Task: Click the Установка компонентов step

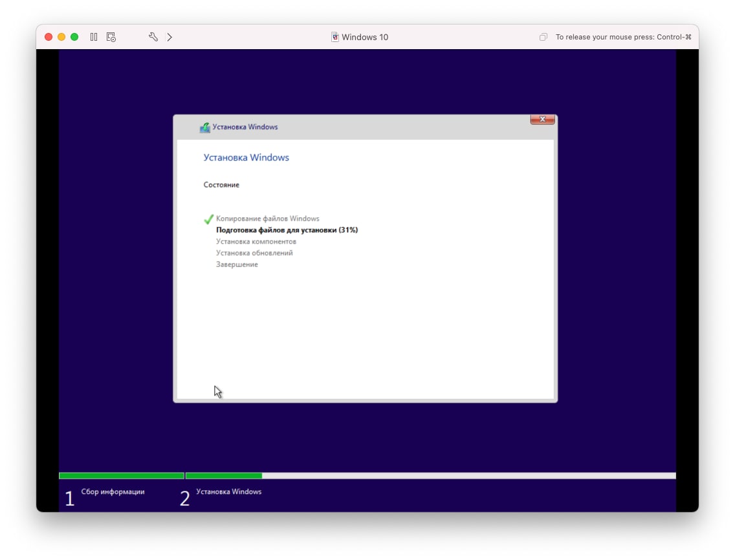Action: click(x=256, y=241)
